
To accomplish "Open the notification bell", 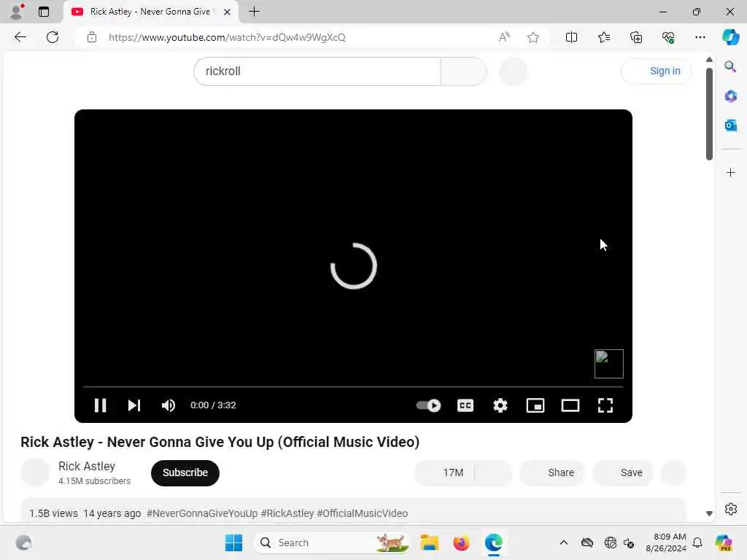I will (697, 542).
